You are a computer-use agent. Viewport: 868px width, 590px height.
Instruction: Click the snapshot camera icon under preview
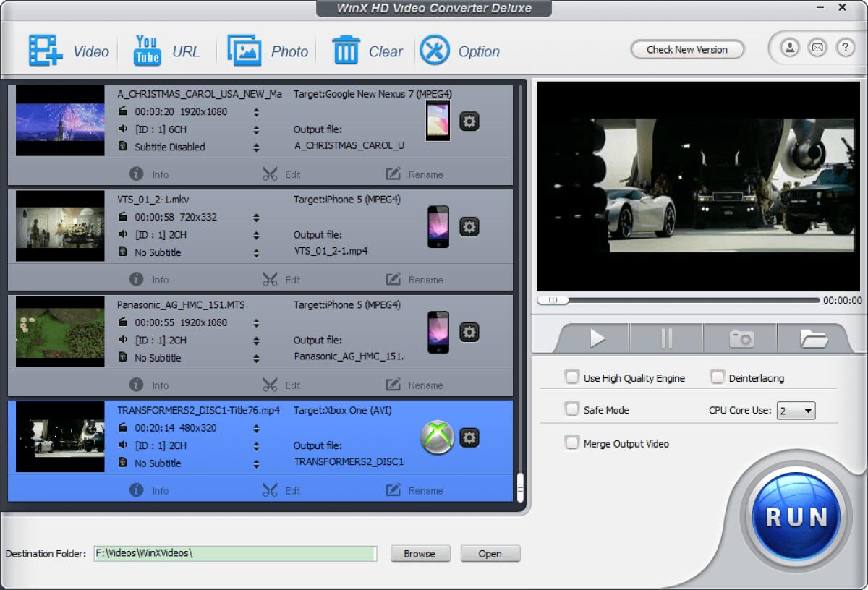click(740, 337)
